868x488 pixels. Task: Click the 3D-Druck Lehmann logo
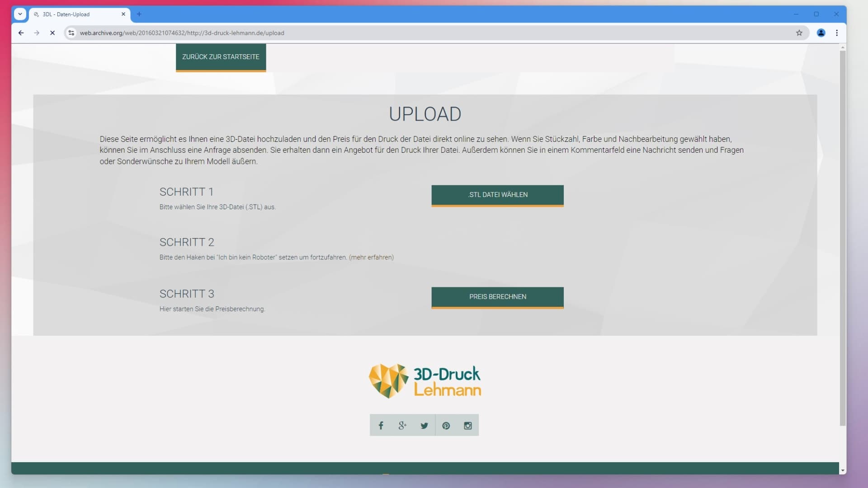pyautogui.click(x=425, y=381)
